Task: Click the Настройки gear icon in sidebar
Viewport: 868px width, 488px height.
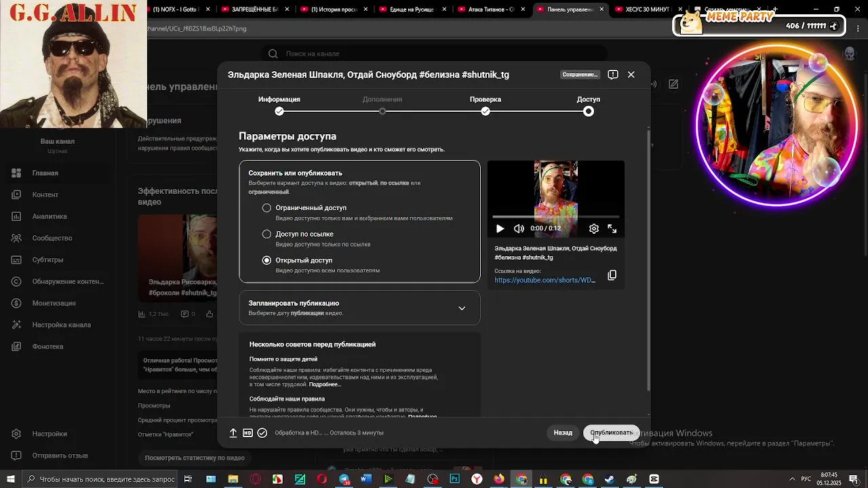Action: click(x=17, y=434)
